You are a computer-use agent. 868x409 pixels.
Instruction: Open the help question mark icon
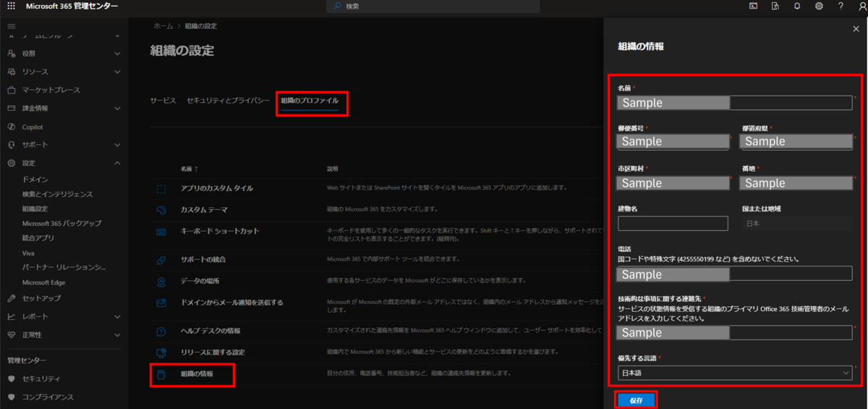point(841,6)
